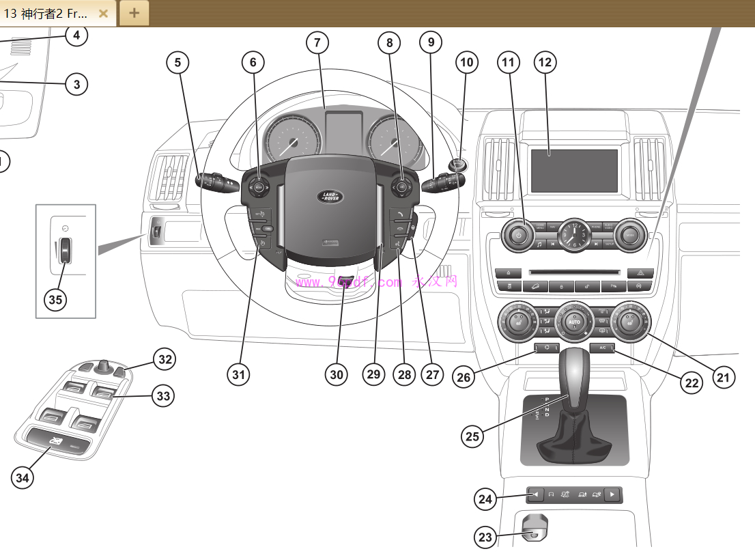
Task: Click the phone answer button on steering wheel
Action: pos(397,214)
